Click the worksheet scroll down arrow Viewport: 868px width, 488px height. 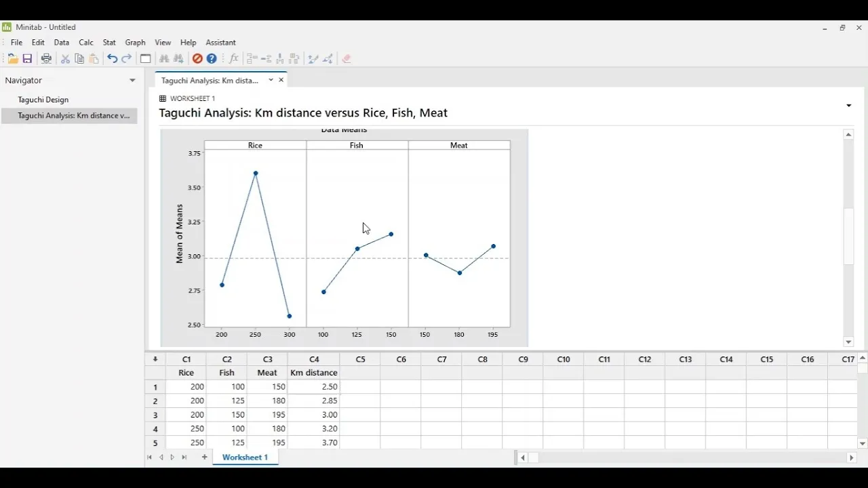(863, 444)
